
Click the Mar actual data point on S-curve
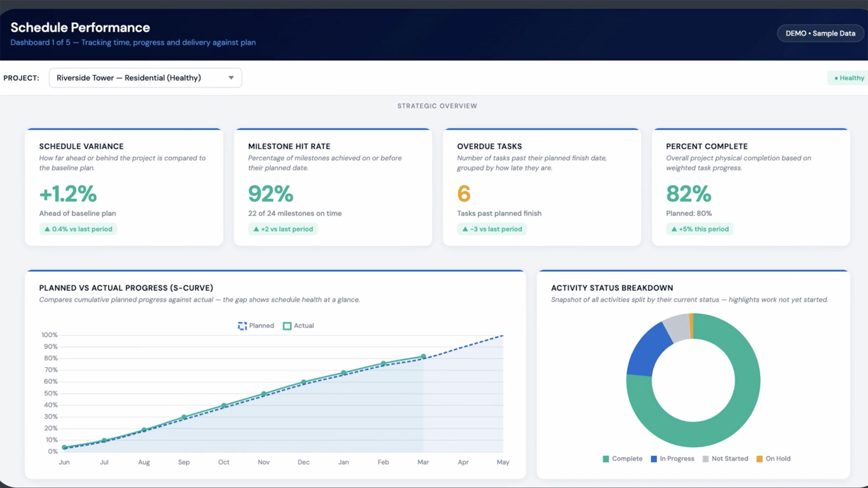click(x=423, y=357)
